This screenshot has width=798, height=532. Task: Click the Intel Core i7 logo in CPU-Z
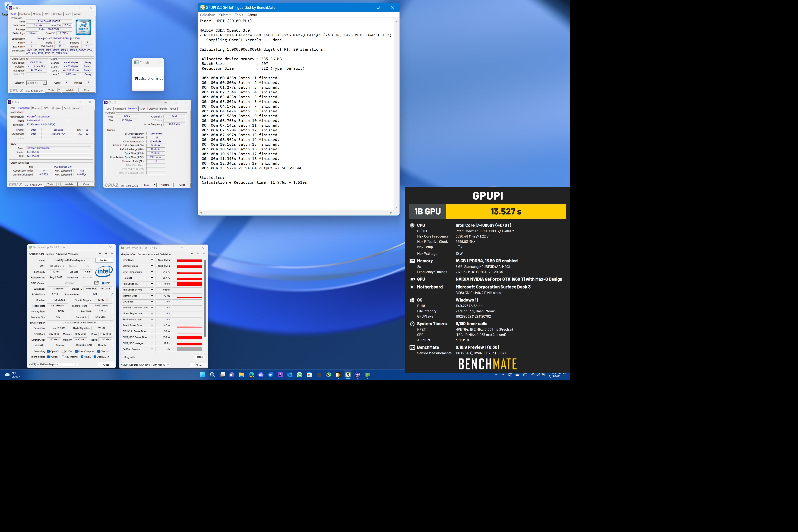click(x=83, y=27)
